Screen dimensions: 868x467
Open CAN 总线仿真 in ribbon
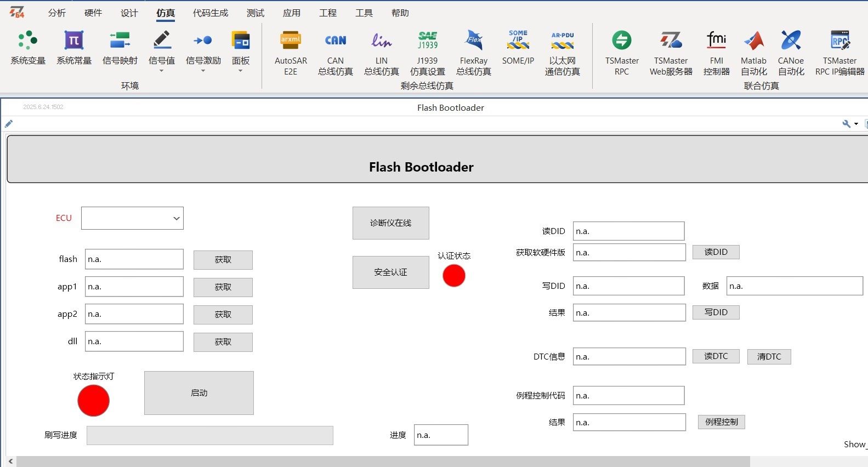335,41
